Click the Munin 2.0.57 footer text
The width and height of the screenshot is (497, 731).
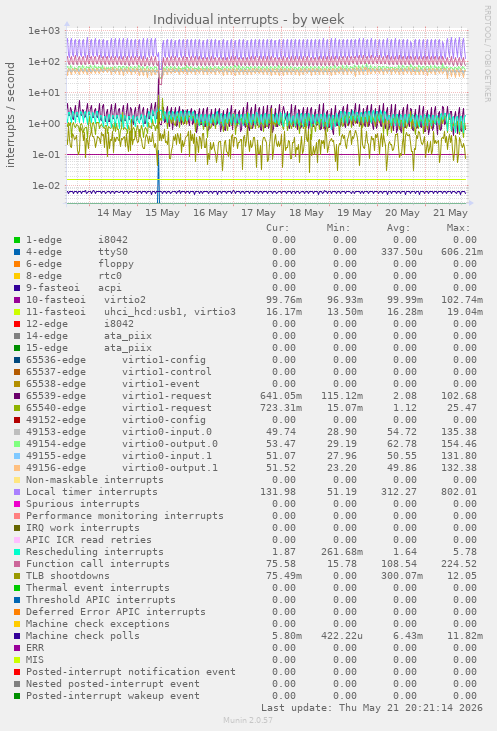248,720
